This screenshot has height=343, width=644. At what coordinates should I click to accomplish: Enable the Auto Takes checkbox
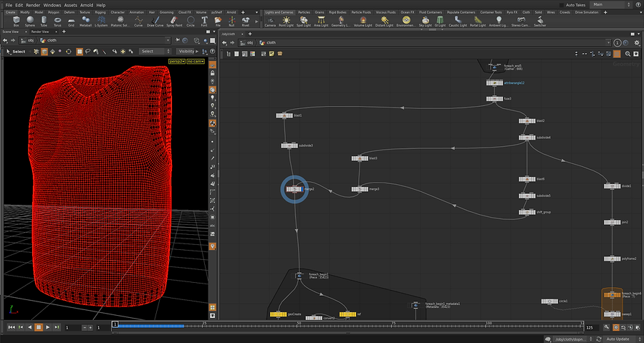562,5
